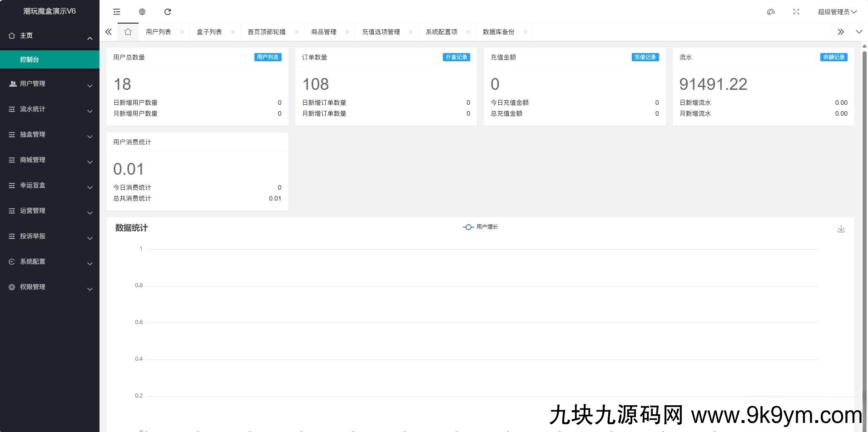
Task: Close the 盒子列表 tab
Action: click(233, 32)
